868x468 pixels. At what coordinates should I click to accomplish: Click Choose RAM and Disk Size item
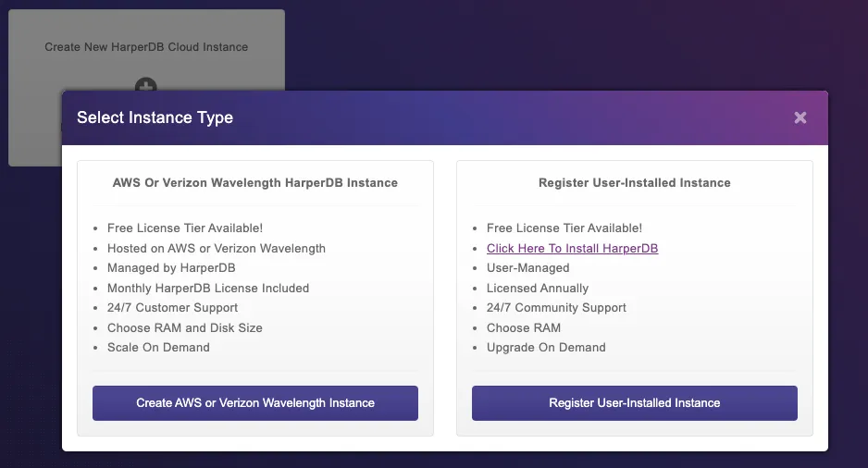(x=185, y=328)
